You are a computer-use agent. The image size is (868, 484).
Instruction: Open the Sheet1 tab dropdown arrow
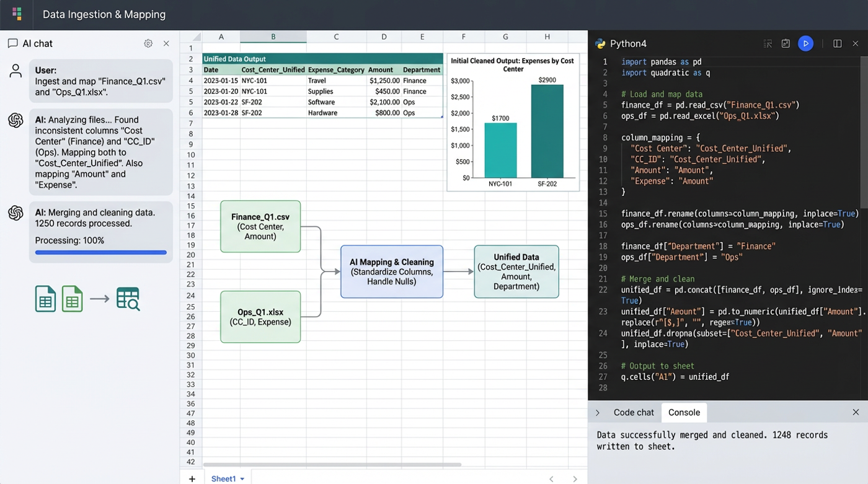coord(242,479)
